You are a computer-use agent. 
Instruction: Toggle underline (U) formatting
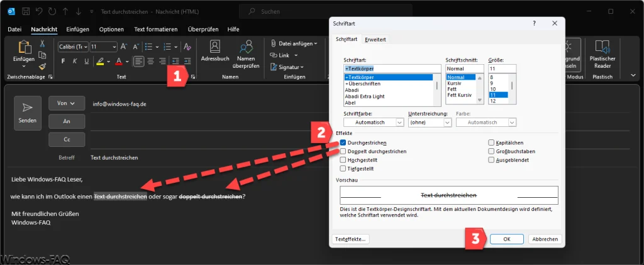click(x=86, y=61)
